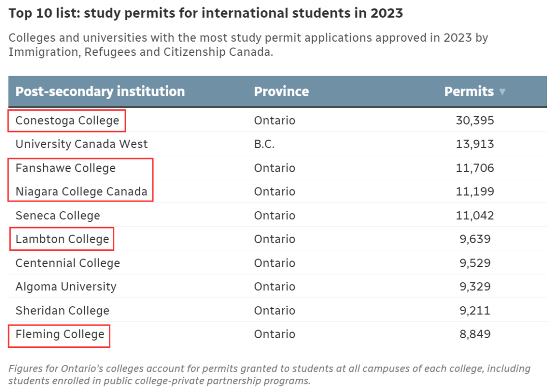Click Fleming College at bottom

point(60,334)
